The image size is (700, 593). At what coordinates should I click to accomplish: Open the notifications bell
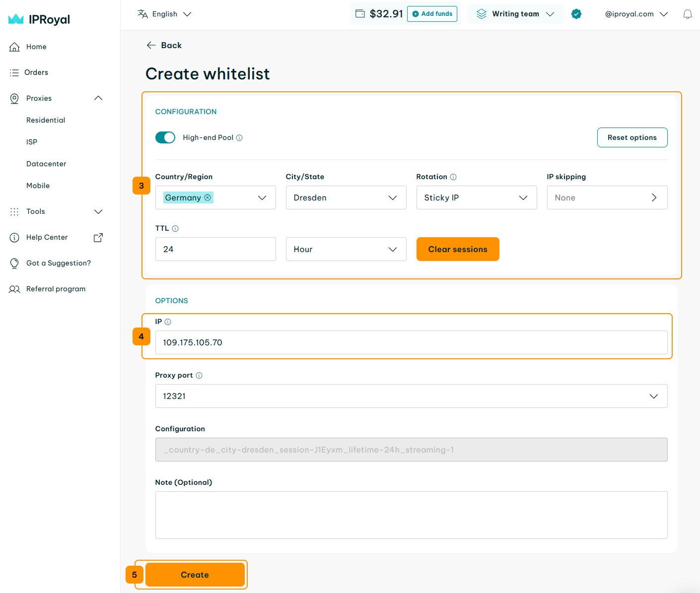click(688, 14)
